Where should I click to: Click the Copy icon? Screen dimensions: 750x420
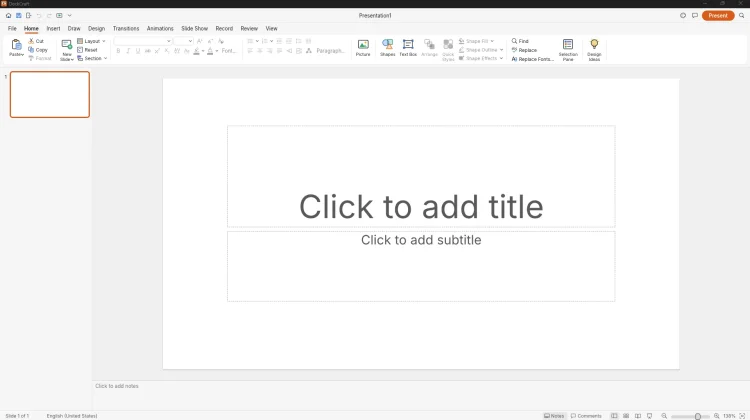[31, 50]
